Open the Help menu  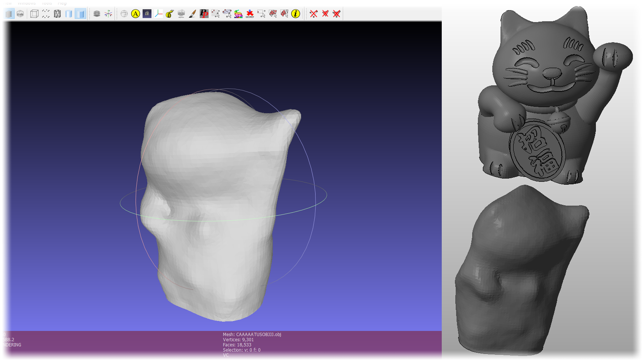coord(62,3)
